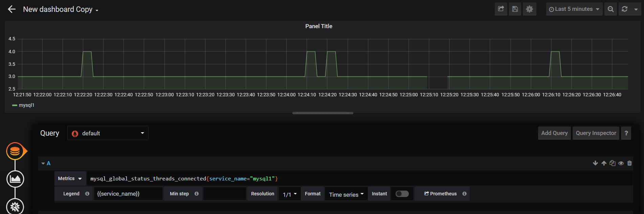Save the dashboard with the floppy disk icon

click(x=515, y=9)
